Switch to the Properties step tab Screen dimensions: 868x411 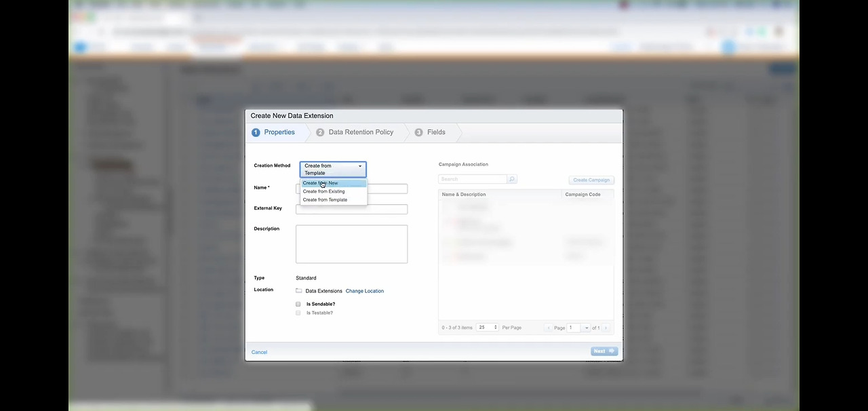[x=274, y=132]
